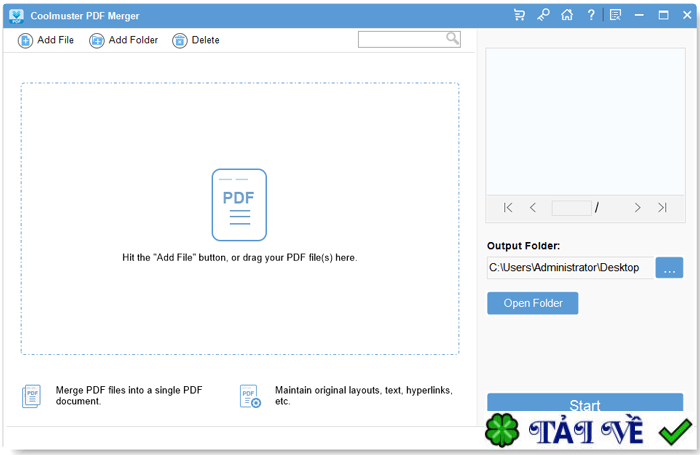Click the preview page number field
This screenshot has height=455, width=700.
(x=571, y=208)
